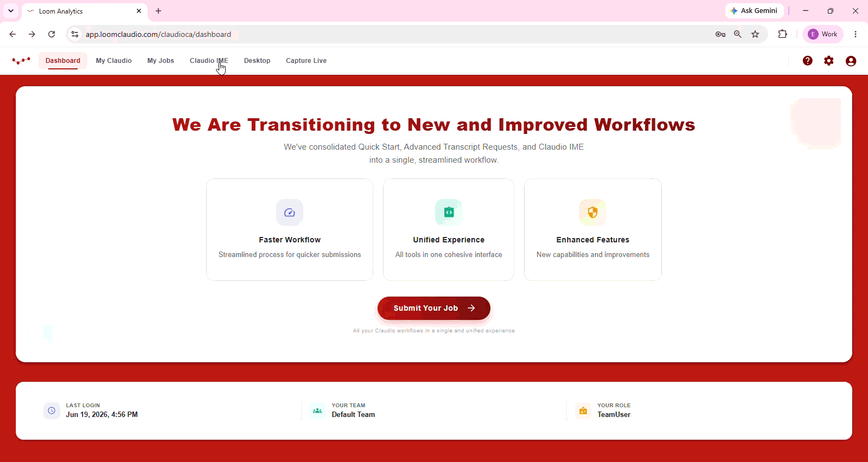Click the 'TeamUser' role text
This screenshot has height=462, width=868.
coord(614,415)
